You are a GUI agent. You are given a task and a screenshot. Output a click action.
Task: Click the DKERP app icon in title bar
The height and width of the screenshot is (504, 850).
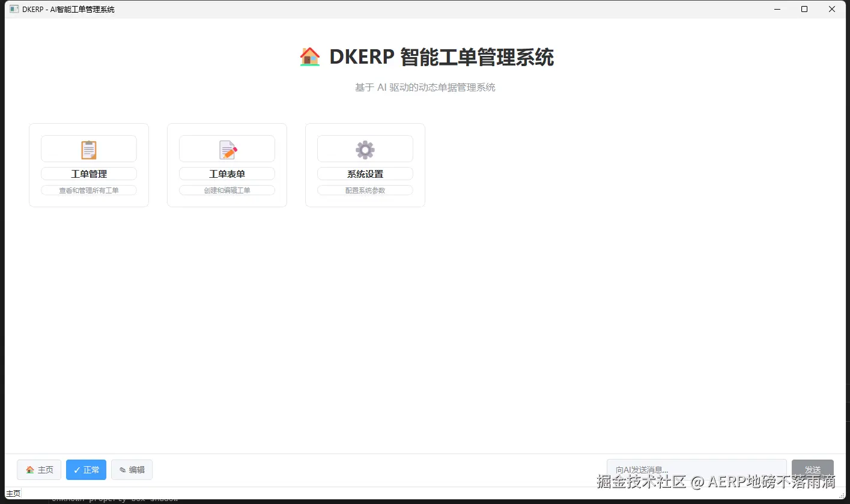(14, 9)
